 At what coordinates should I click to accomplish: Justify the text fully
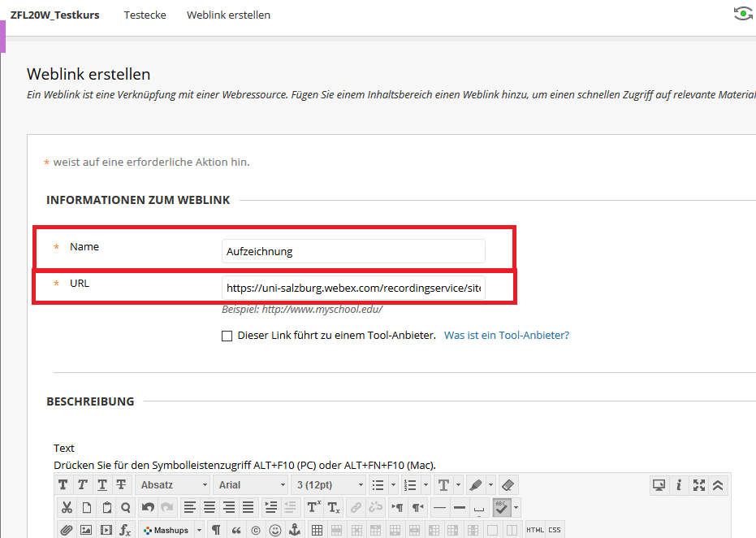tap(248, 508)
